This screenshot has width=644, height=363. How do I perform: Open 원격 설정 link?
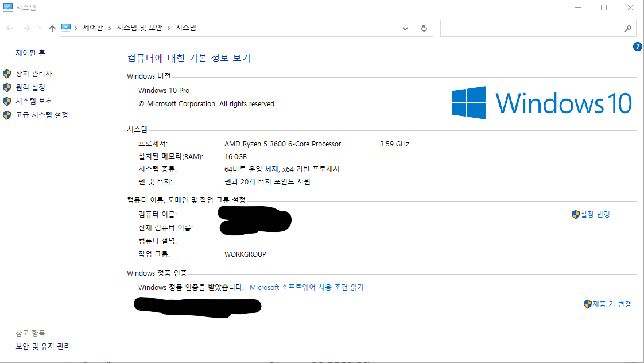30,87
